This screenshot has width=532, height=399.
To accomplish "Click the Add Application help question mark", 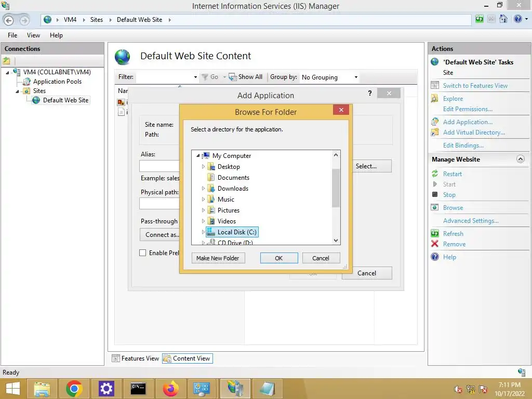I will [370, 93].
